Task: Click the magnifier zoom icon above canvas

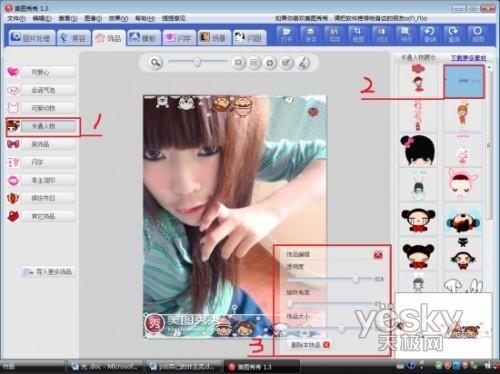Action: [155, 62]
